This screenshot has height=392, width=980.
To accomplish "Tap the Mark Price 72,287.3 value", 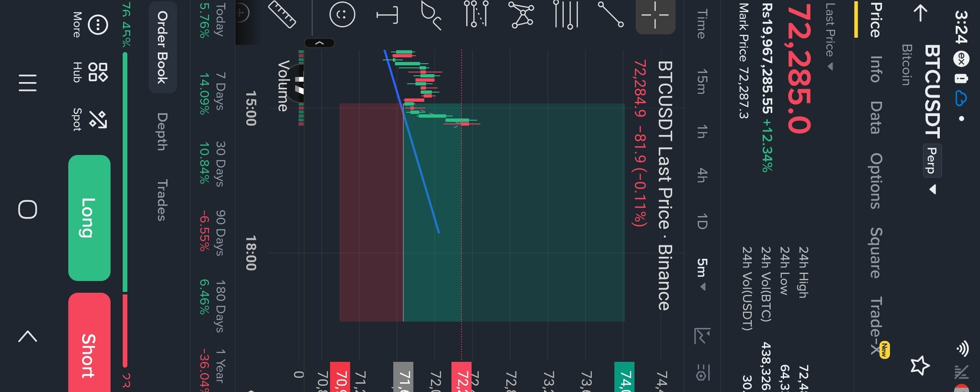I will pos(743,61).
